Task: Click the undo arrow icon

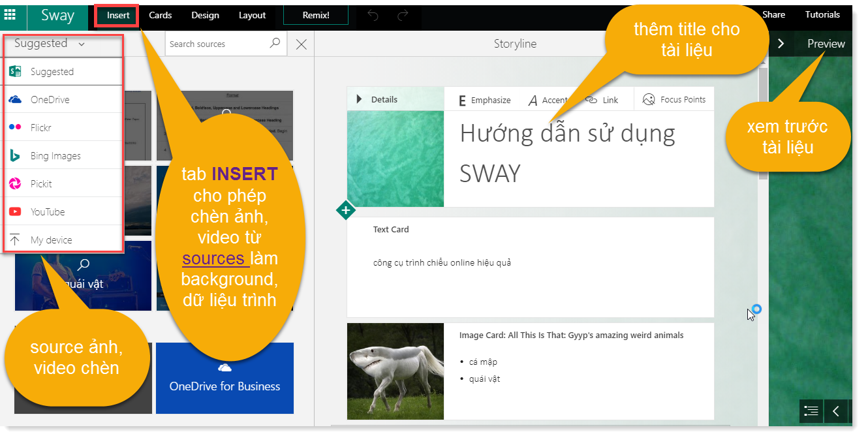Action: [373, 15]
